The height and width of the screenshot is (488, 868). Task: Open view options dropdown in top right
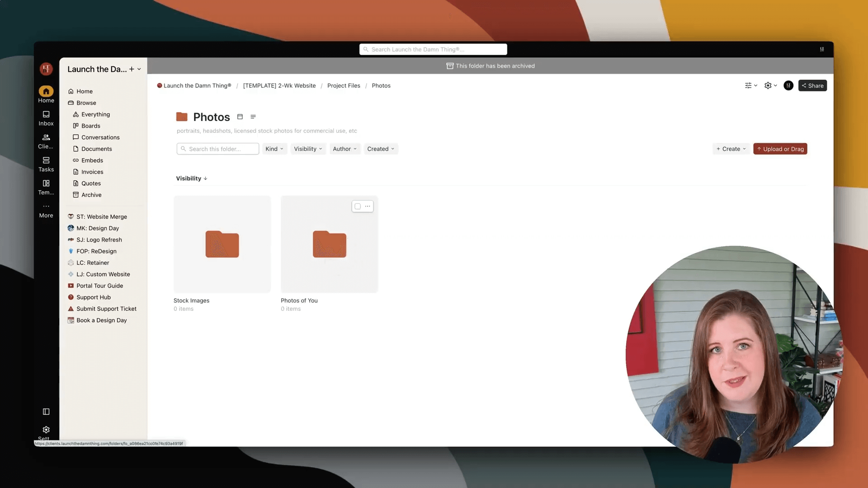750,86
